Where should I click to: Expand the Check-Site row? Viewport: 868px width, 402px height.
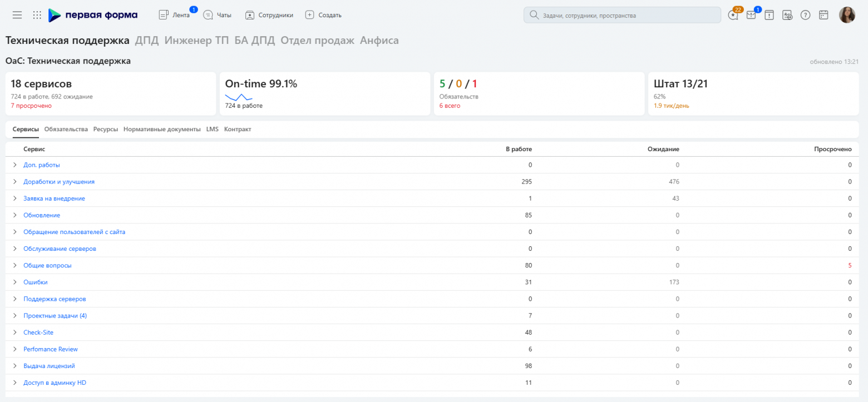point(15,332)
